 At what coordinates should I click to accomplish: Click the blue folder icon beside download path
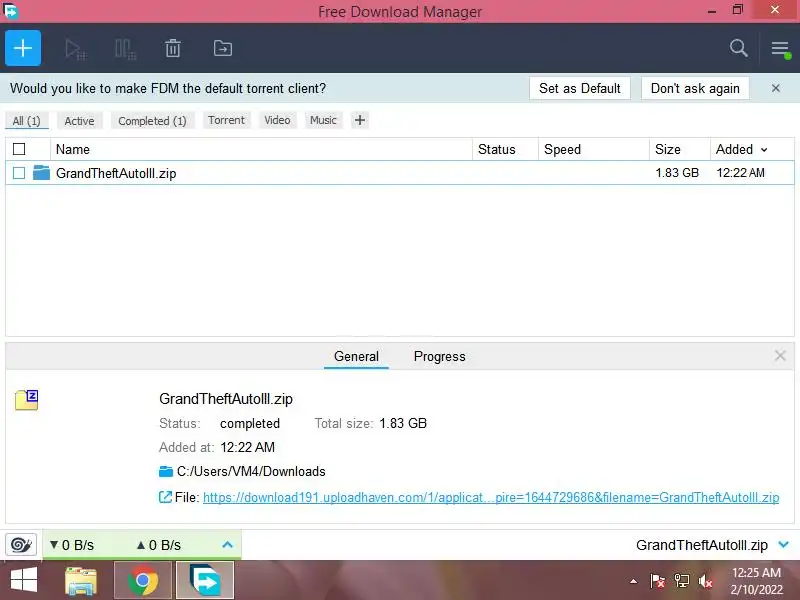166,471
